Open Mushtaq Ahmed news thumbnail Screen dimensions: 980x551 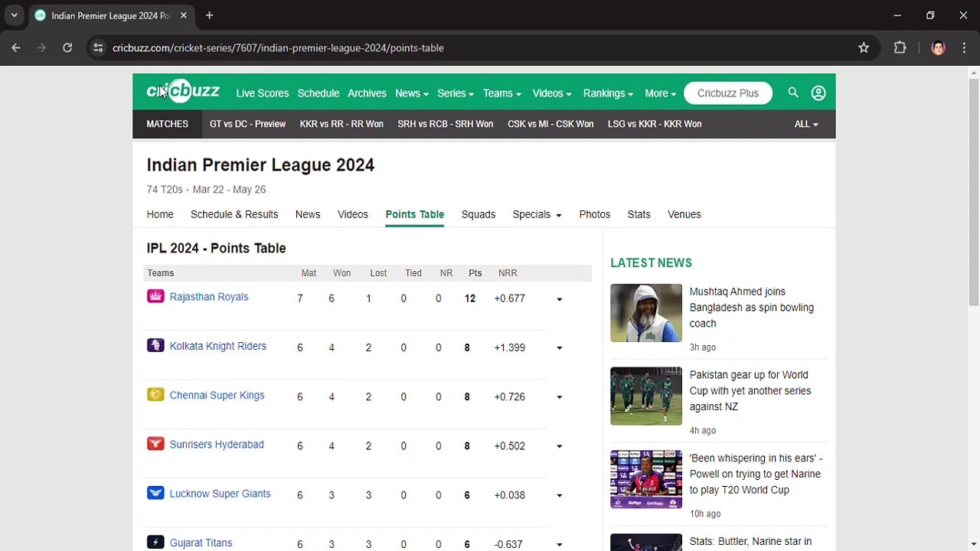[646, 313]
